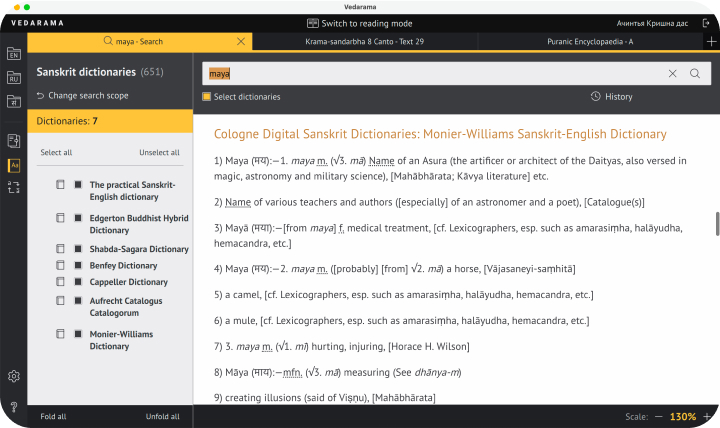
Task: Add a new tab
Action: coord(710,42)
